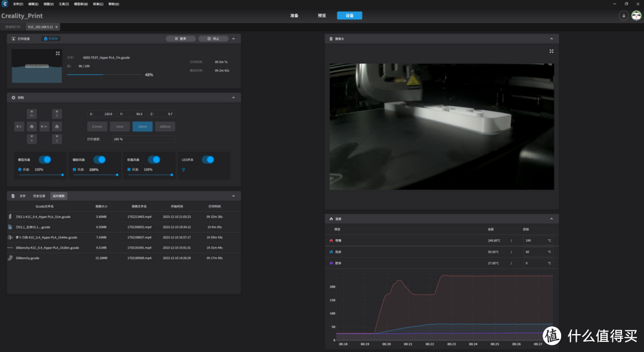Expand the camera view to fullscreen
The image size is (644, 352).
pos(551,51)
